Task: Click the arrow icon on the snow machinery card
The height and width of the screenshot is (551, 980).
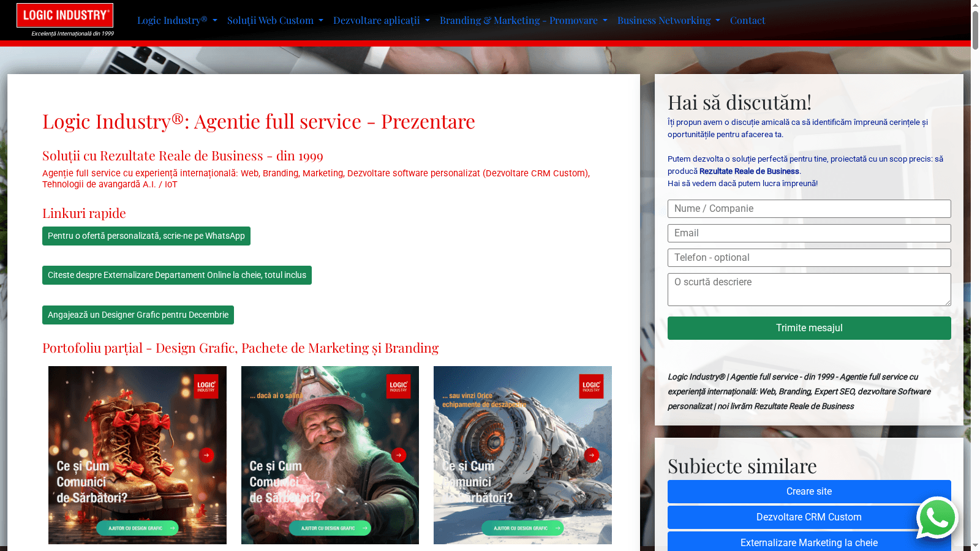Action: (592, 455)
